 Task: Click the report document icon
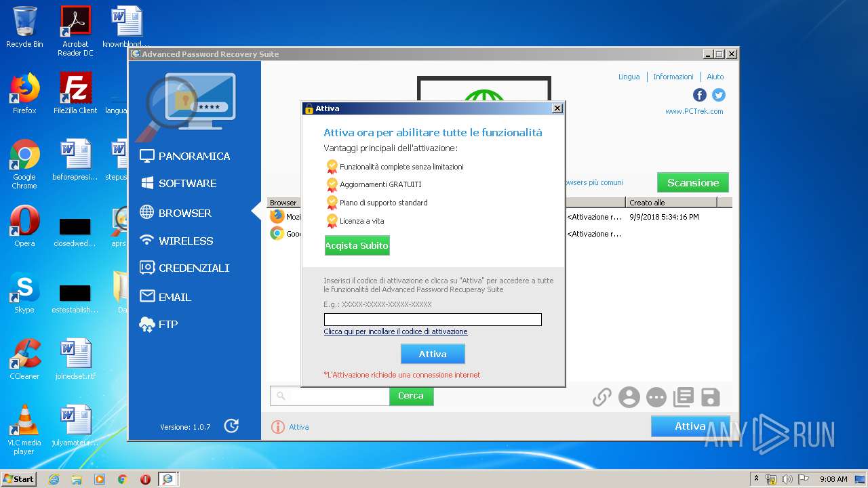click(683, 397)
